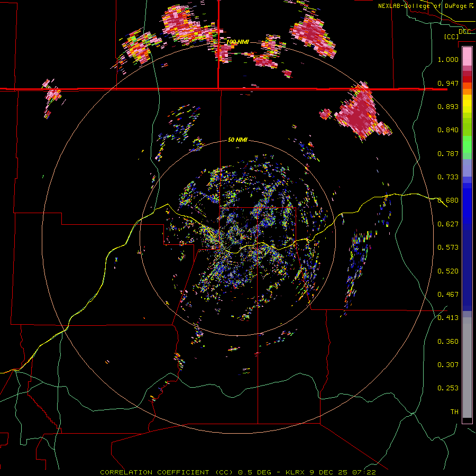Pick the bright green color bar segment
476x476 pixels.
tap(467, 144)
